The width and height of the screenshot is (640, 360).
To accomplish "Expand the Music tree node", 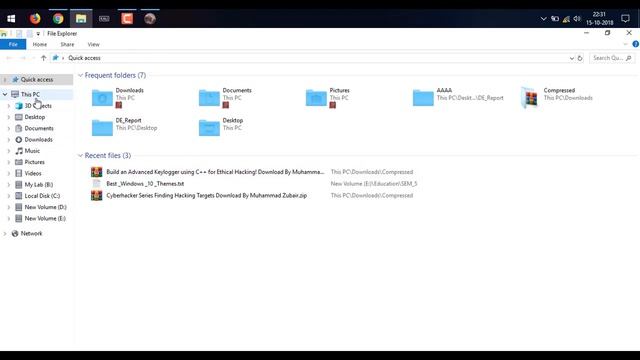I will tap(9, 151).
